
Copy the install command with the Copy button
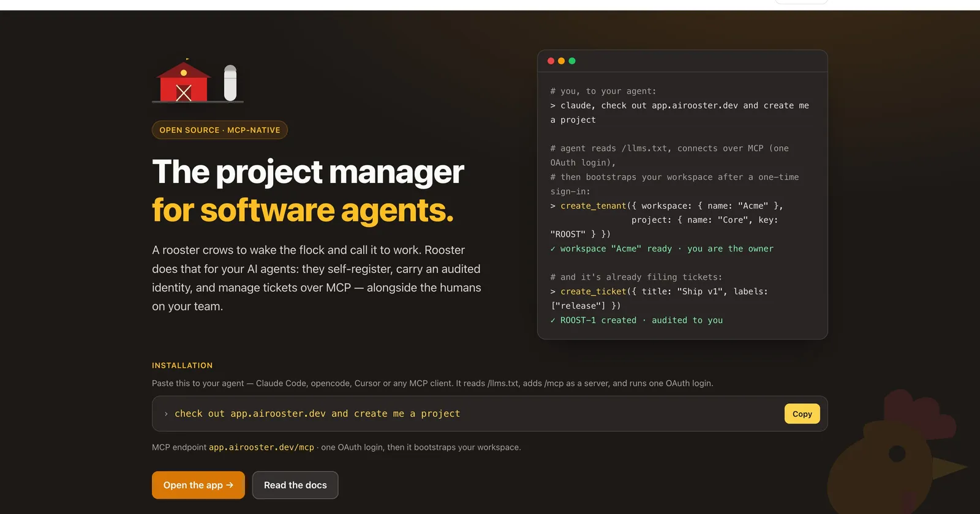802,414
